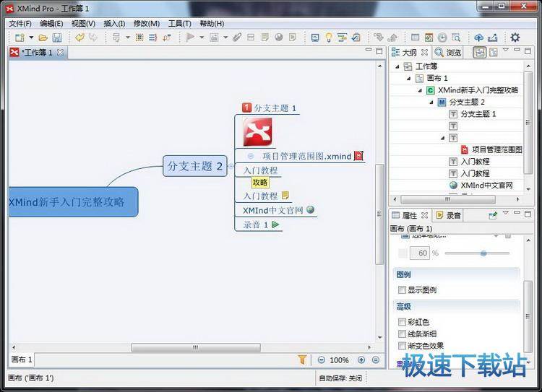
Task: Insert a topic using the topic toolbar icon
Action: coord(116,38)
